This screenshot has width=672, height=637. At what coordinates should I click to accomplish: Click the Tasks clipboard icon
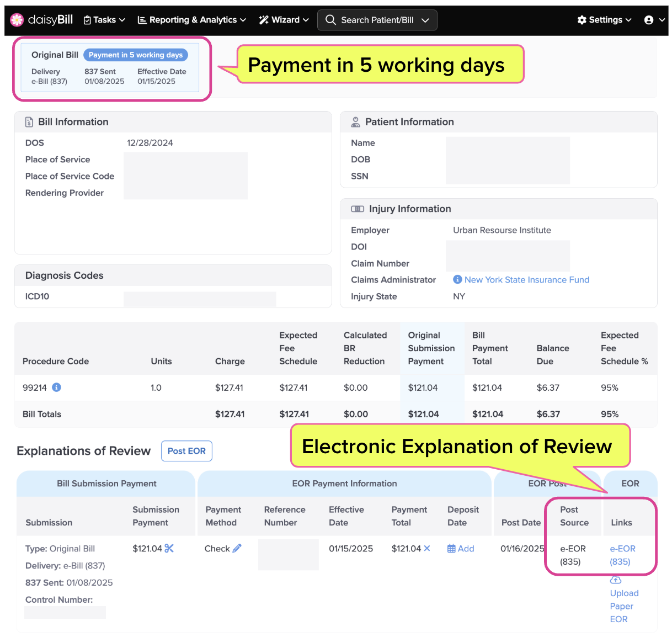click(87, 20)
